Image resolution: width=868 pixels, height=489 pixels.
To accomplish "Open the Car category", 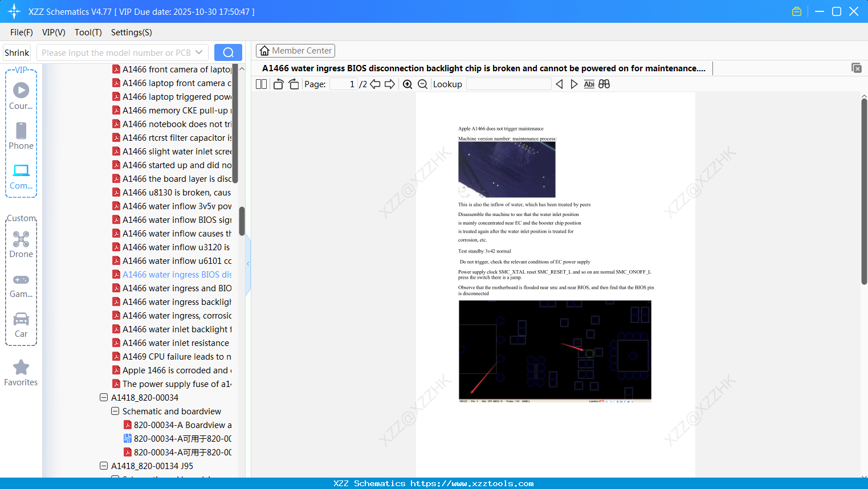I will coord(21,325).
